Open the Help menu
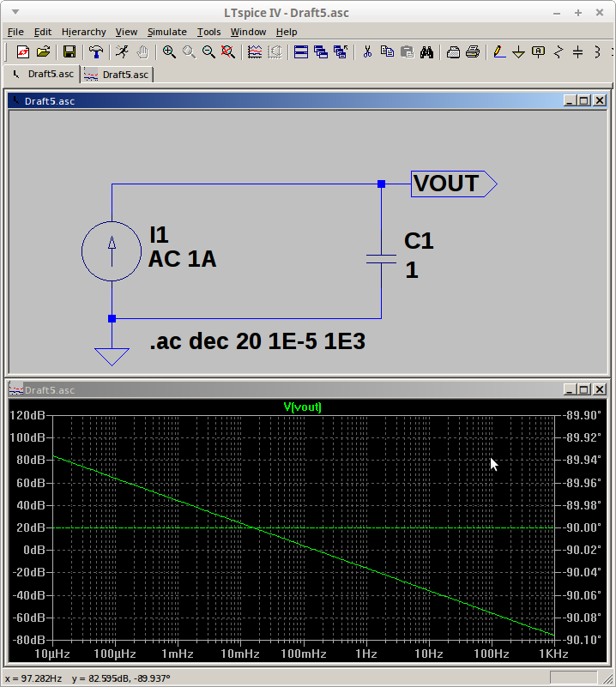 pyautogui.click(x=287, y=32)
